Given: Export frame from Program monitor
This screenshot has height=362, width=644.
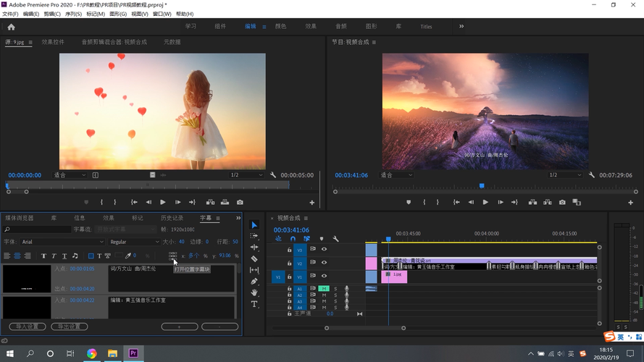Looking at the screenshot, I should pos(562,202).
